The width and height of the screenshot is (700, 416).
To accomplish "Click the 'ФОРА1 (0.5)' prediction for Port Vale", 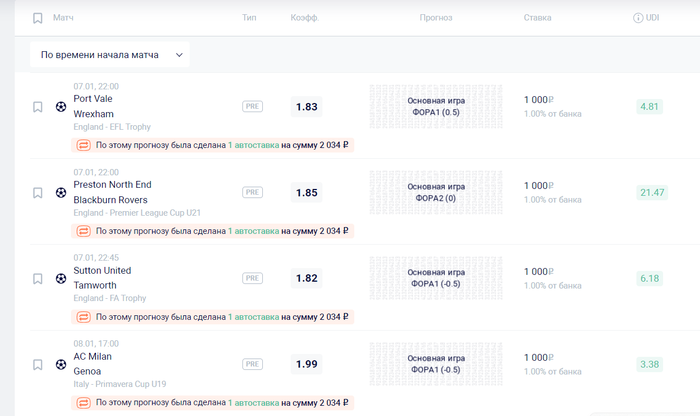I will click(436, 112).
